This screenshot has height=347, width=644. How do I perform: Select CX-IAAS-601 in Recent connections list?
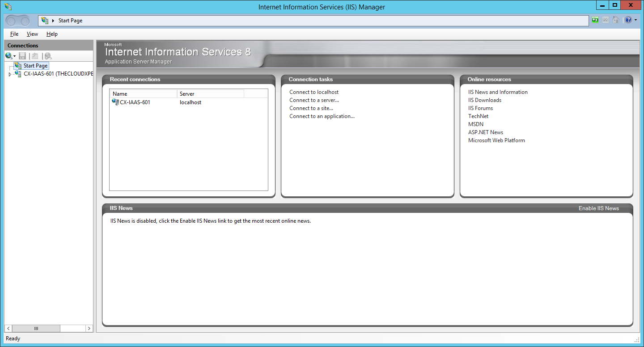pyautogui.click(x=135, y=102)
